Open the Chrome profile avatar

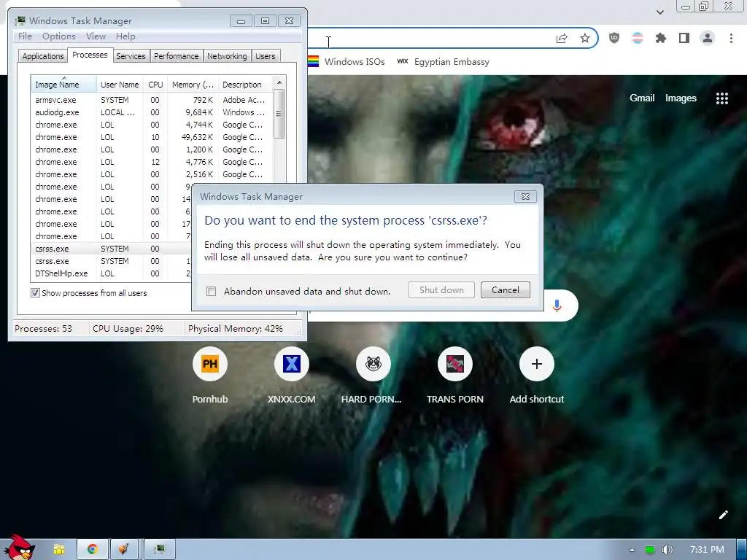click(x=708, y=38)
